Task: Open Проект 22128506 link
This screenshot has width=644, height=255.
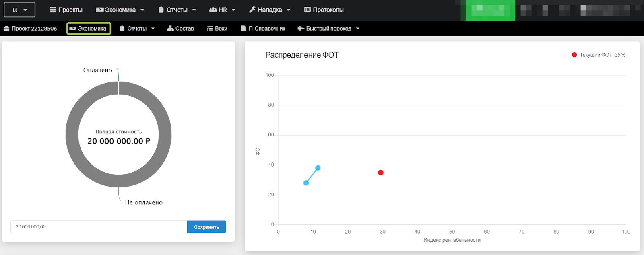Action: (30, 29)
